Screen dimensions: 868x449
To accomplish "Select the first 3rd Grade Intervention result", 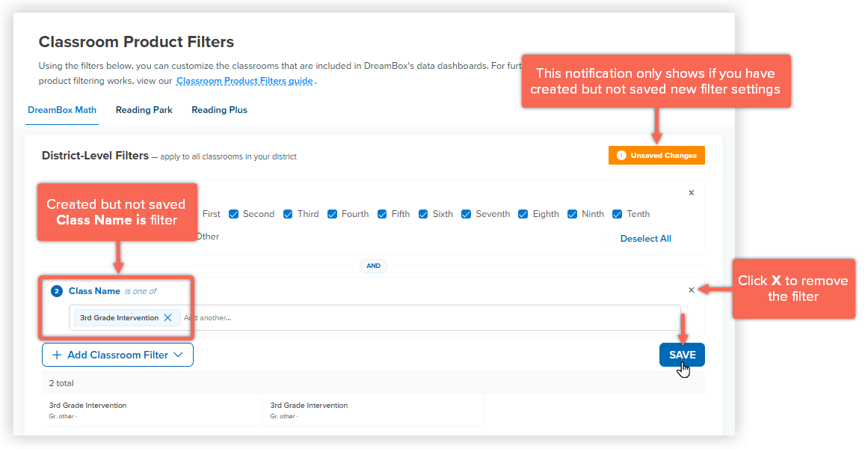I will [152, 410].
